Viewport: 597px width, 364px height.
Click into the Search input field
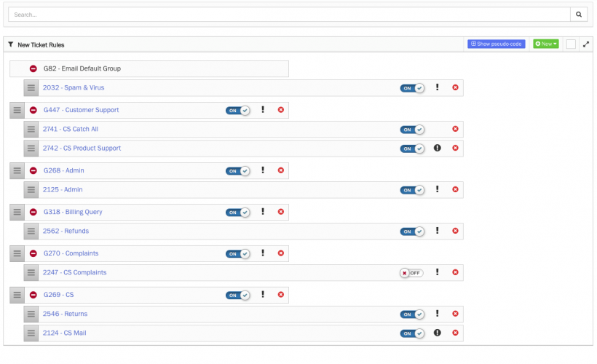(288, 14)
